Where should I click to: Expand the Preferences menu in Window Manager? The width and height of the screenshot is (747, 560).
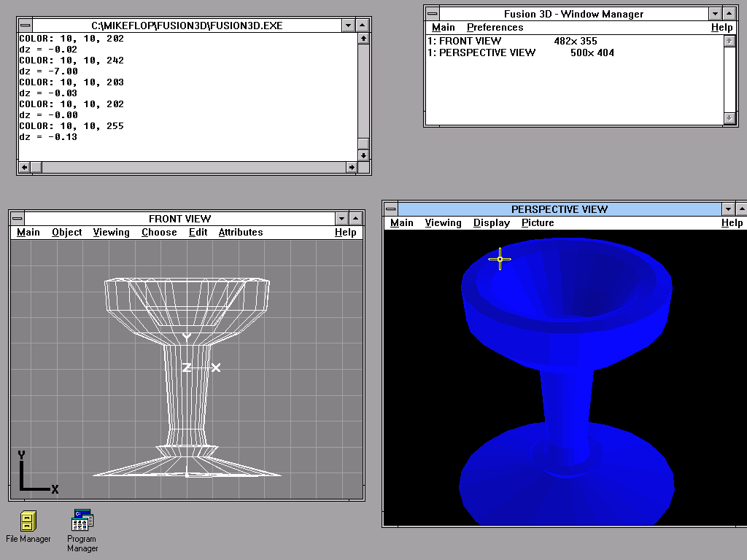point(495,28)
